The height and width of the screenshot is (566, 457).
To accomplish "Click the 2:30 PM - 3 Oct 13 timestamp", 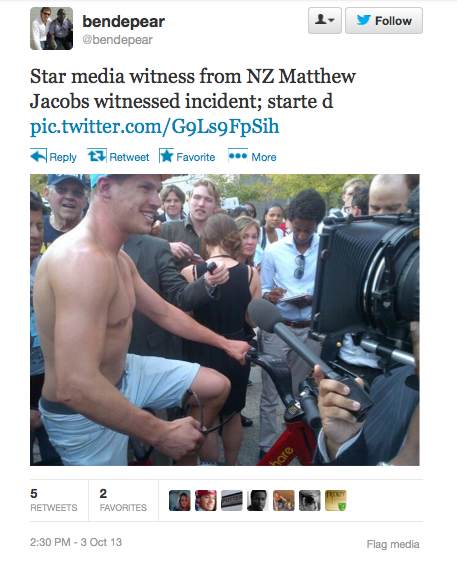I will [x=76, y=542].
